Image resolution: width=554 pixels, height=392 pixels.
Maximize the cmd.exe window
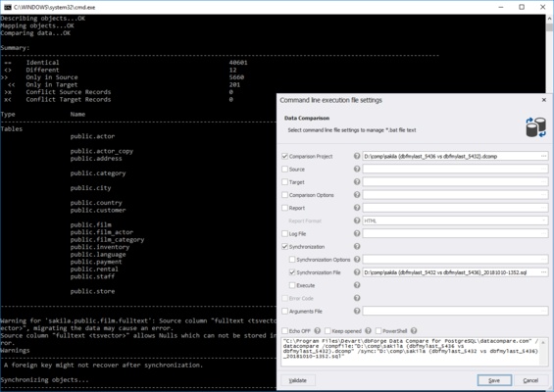522,7
